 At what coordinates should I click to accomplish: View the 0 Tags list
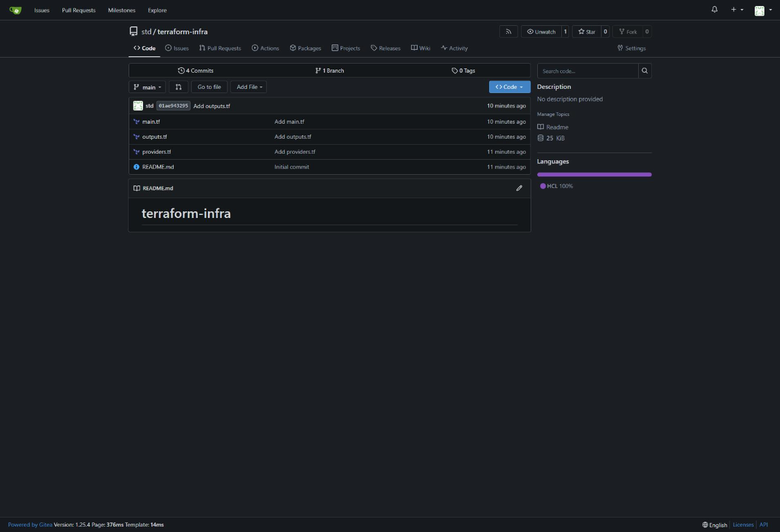point(463,71)
